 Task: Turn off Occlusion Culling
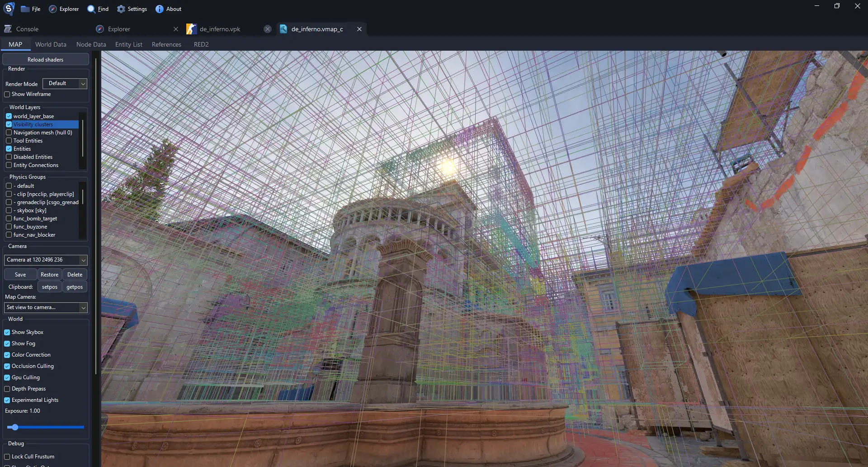pyautogui.click(x=7, y=366)
